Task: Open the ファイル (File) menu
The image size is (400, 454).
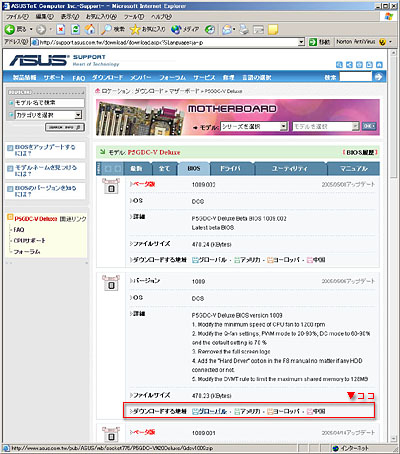Action: [x=17, y=16]
